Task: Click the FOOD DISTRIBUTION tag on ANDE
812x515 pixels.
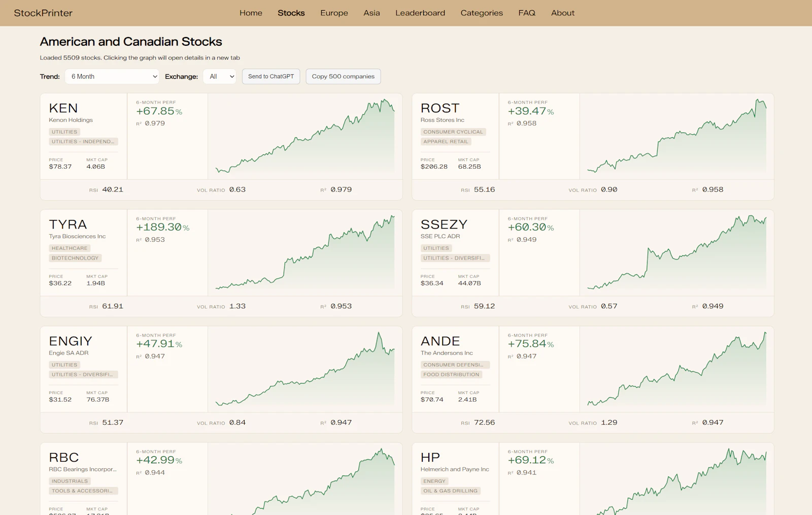Action: coord(451,374)
